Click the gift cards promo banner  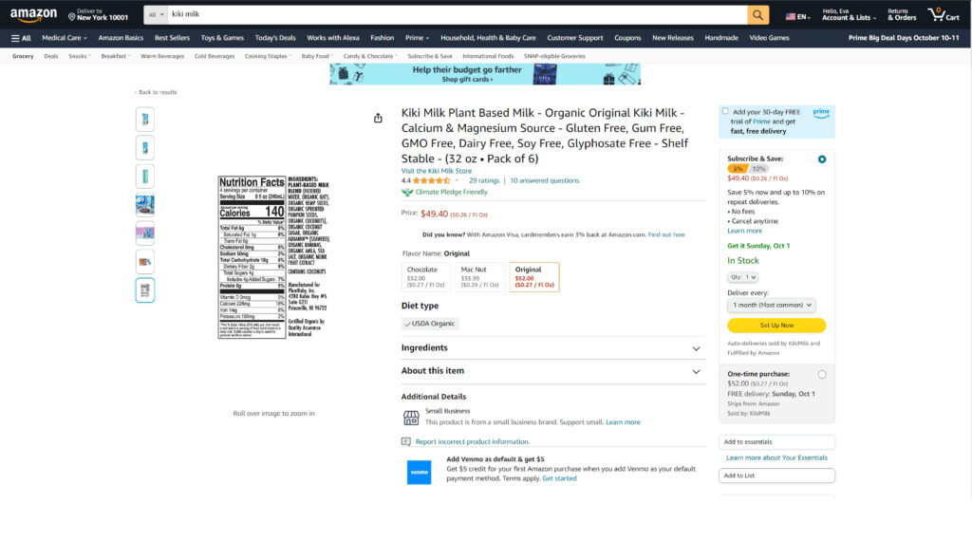(x=485, y=74)
